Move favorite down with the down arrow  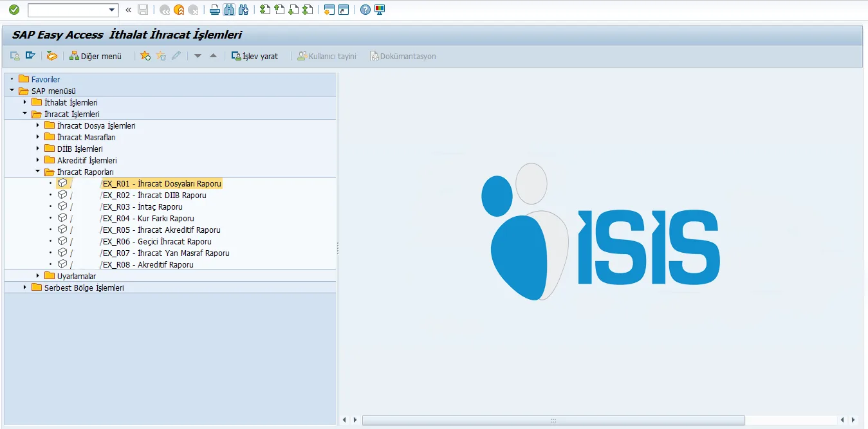pyautogui.click(x=198, y=56)
